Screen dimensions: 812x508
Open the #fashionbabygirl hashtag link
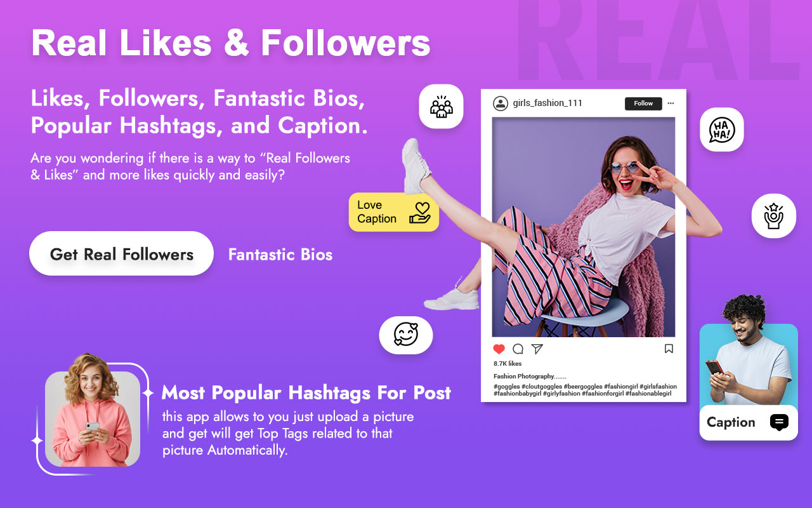(518, 394)
